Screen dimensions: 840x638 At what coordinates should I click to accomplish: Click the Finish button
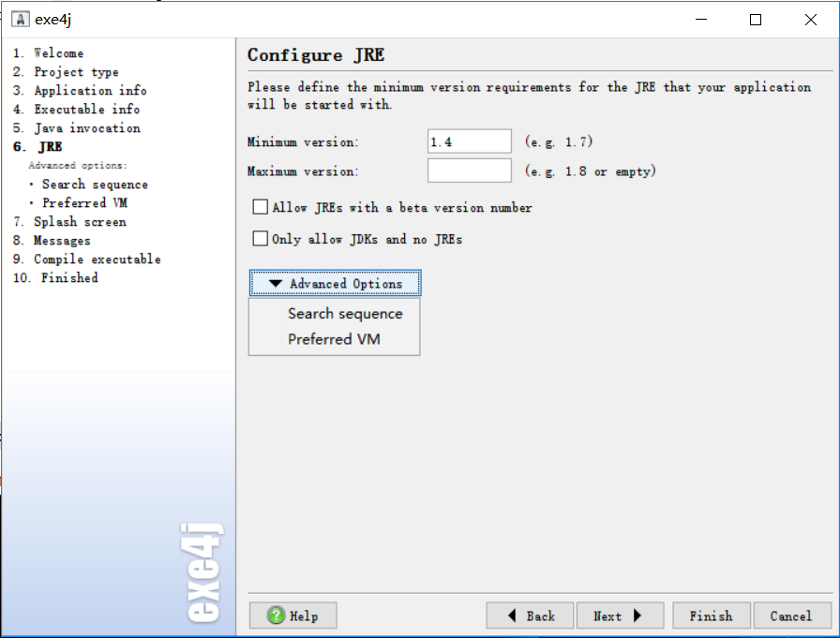coord(712,616)
